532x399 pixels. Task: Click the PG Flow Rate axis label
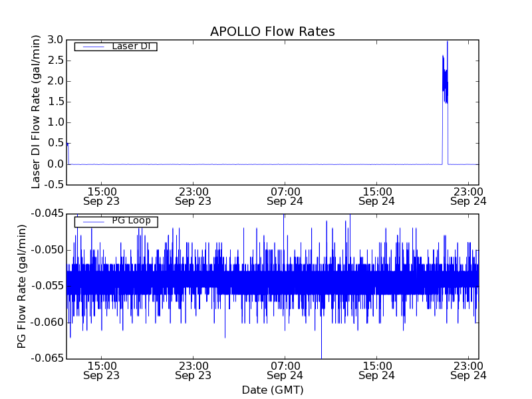click(21, 287)
